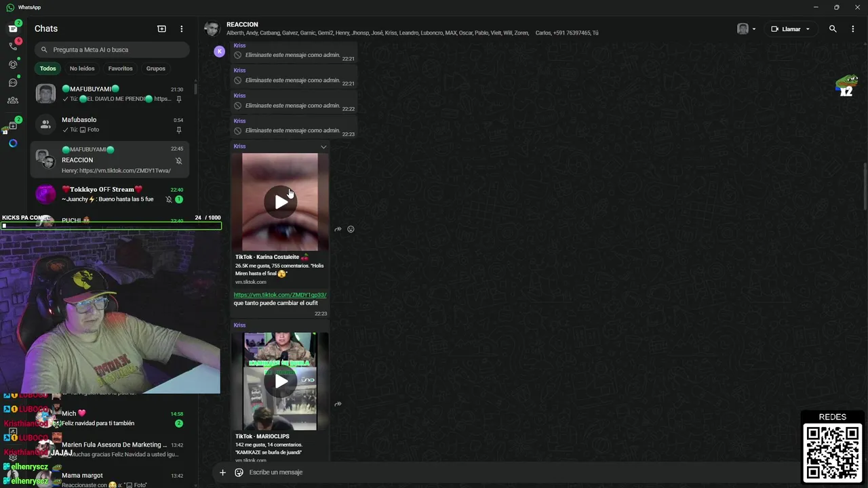Open the vm.tiktok.com/ZMDY1gp33 link

point(280,295)
